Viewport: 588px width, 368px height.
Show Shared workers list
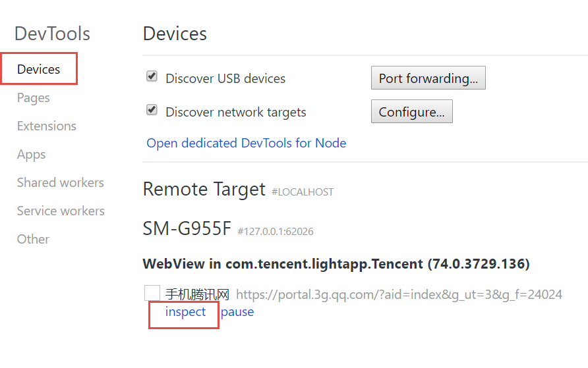click(x=60, y=182)
